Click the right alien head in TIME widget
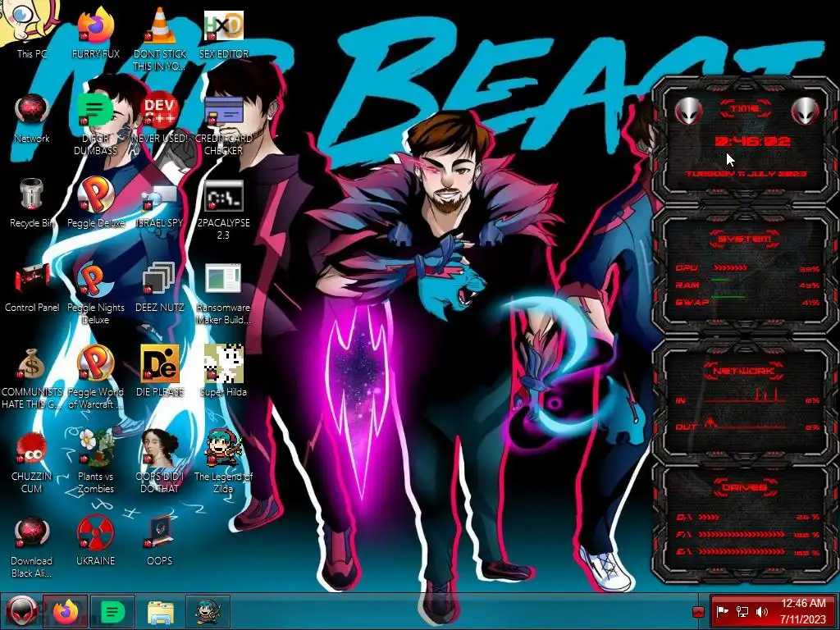Screen dimensions: 840x630 point(805,111)
